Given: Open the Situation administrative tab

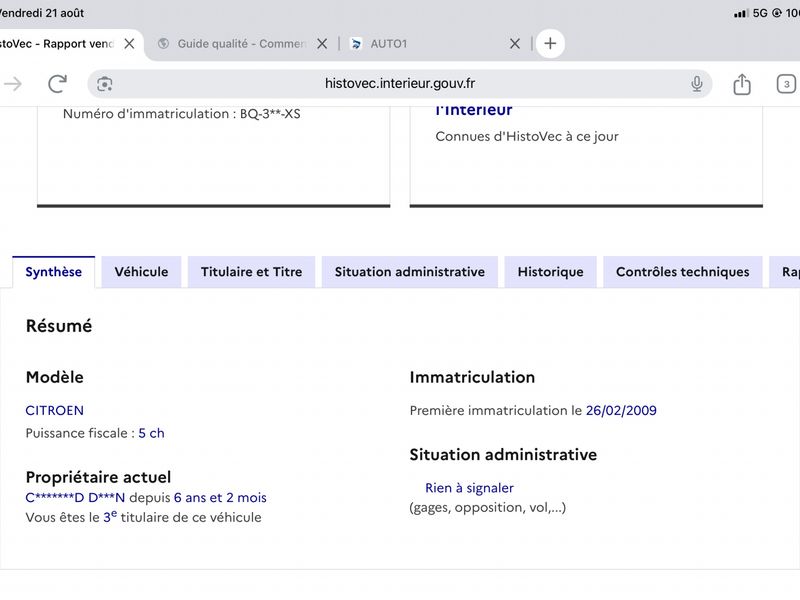Looking at the screenshot, I should point(410,272).
